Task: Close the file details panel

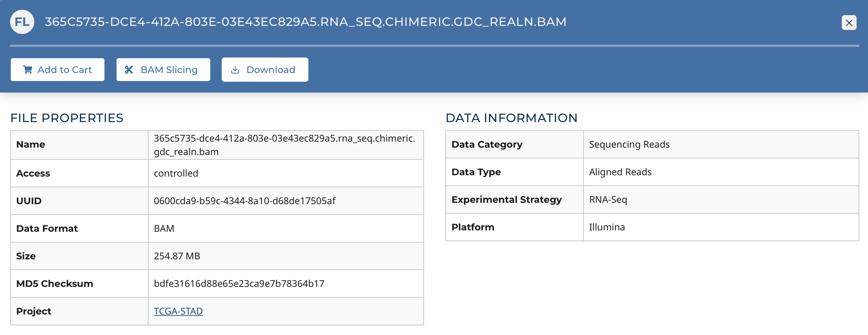Action: click(849, 23)
